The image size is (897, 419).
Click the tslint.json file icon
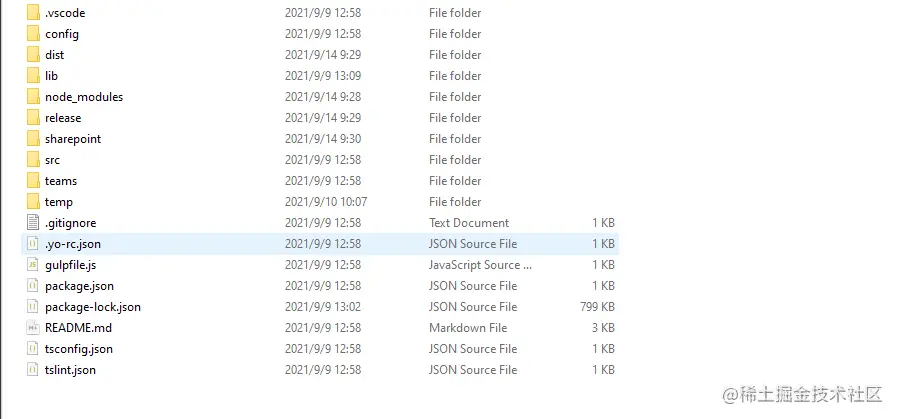[33, 370]
